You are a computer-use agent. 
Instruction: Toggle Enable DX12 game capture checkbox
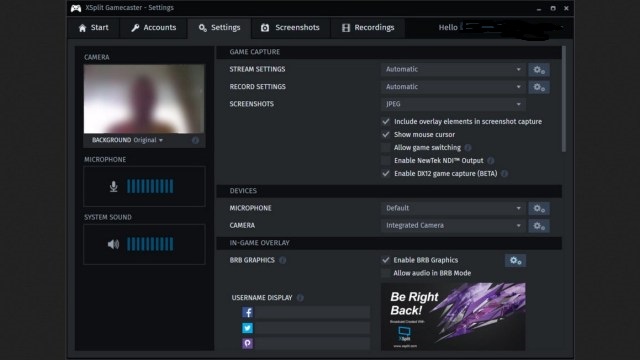coord(385,174)
